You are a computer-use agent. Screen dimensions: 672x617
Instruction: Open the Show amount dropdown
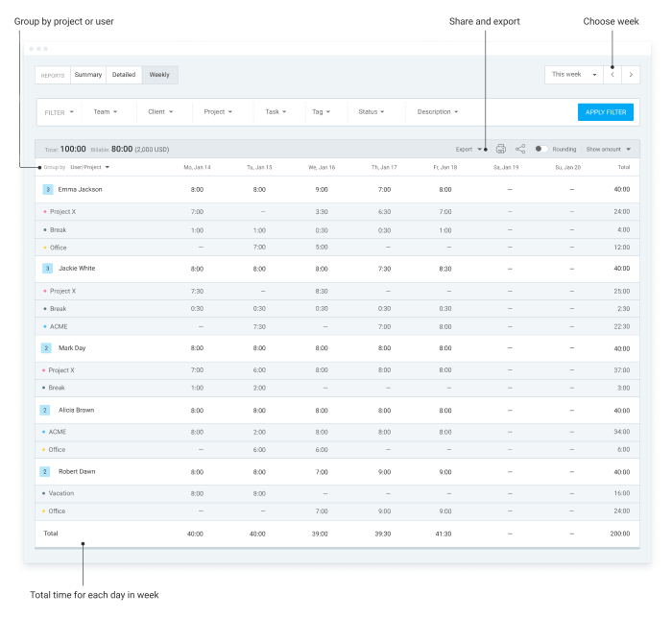609,149
